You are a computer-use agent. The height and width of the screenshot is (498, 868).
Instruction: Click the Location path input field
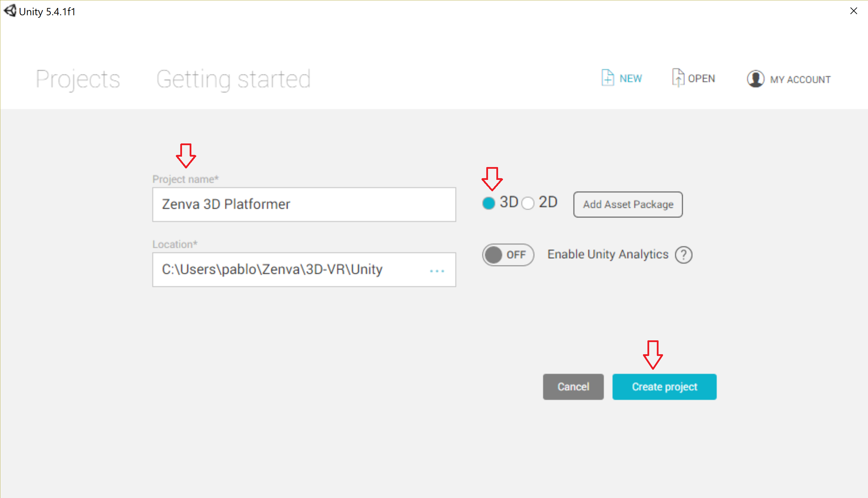(304, 269)
